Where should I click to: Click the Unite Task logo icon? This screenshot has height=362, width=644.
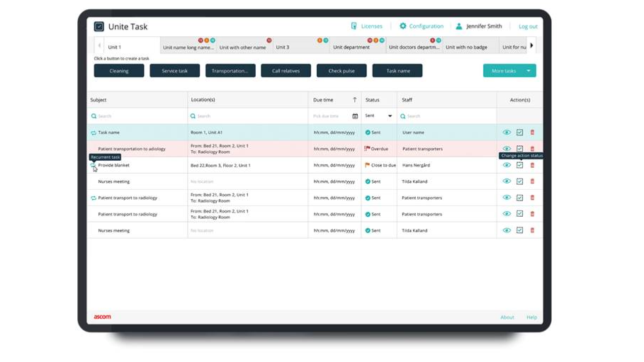pyautogui.click(x=99, y=27)
